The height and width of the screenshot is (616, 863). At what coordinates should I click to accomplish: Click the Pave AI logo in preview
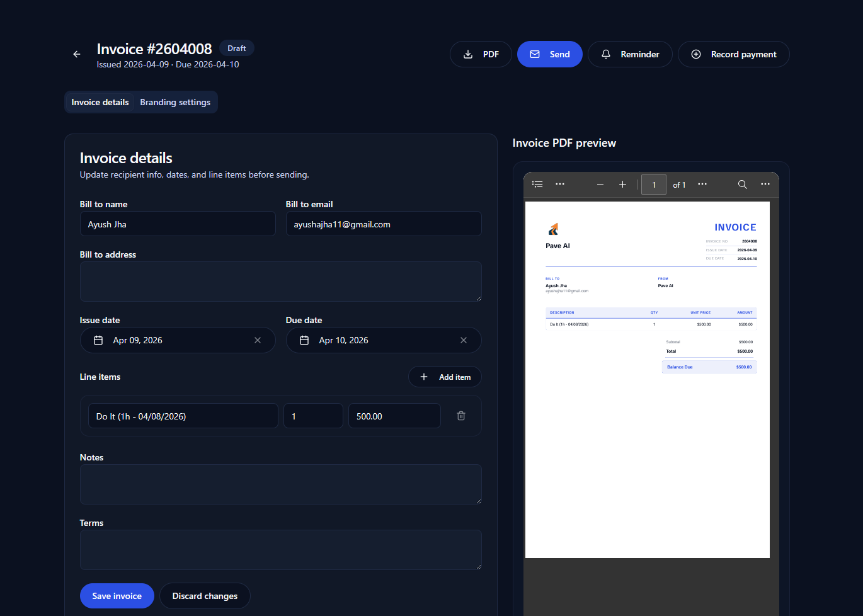[x=553, y=229]
